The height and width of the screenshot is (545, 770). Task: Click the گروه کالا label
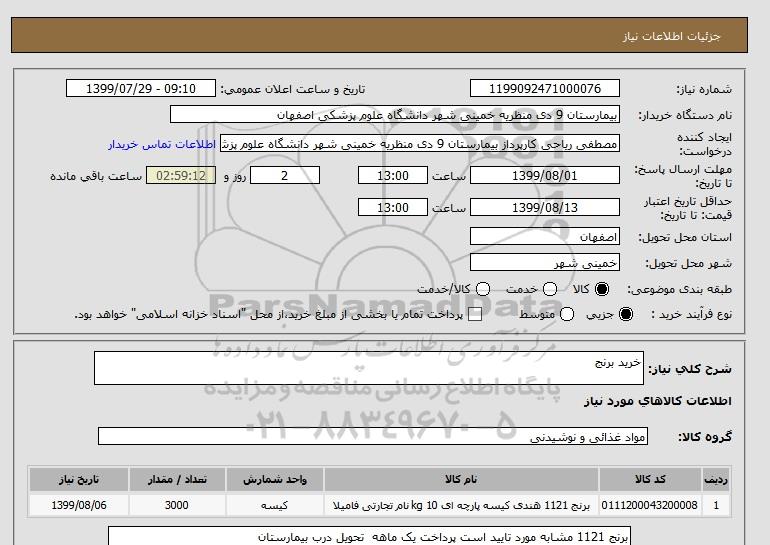coord(705,436)
